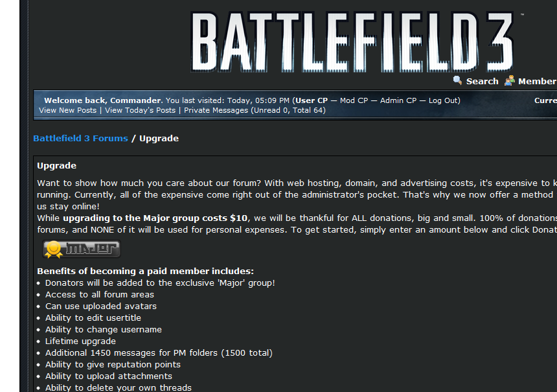The height and width of the screenshot is (392, 557).
Task: Open User CP link
Action: point(312,100)
